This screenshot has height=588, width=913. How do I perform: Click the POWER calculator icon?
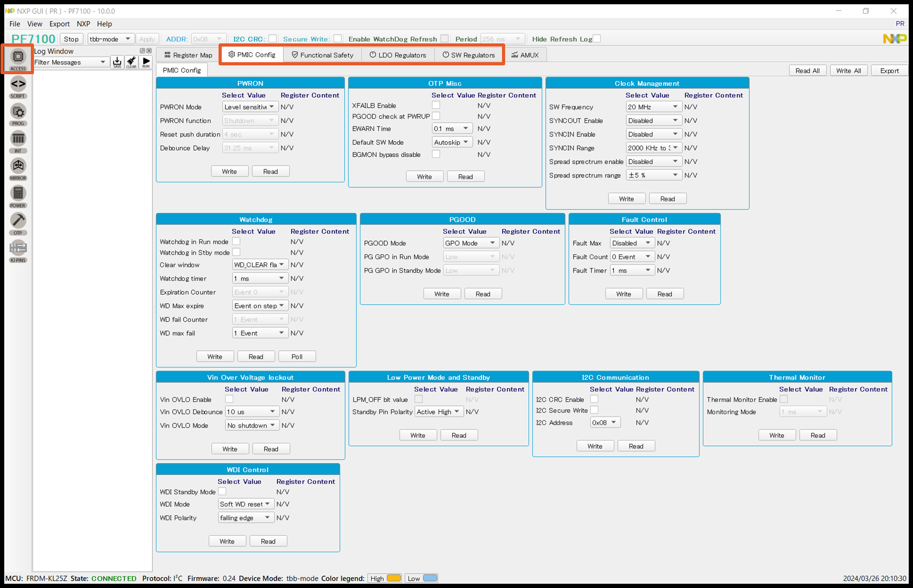(18, 195)
